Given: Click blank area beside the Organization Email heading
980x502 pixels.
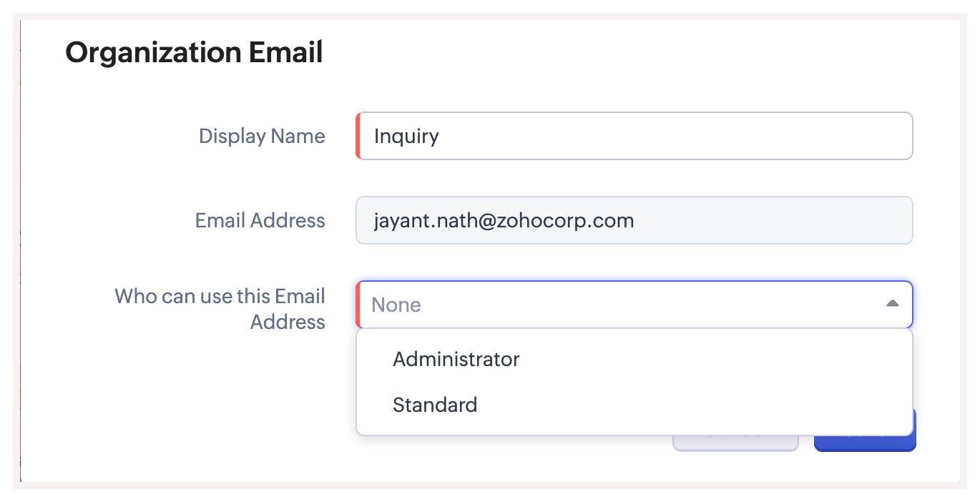Looking at the screenshot, I should [608, 53].
